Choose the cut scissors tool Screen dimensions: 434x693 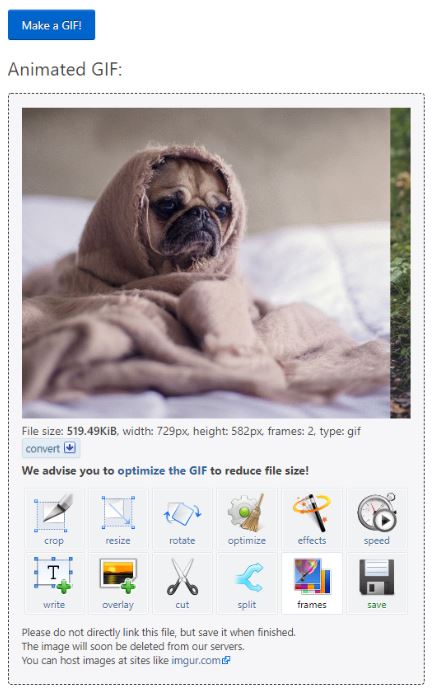pyautogui.click(x=182, y=583)
